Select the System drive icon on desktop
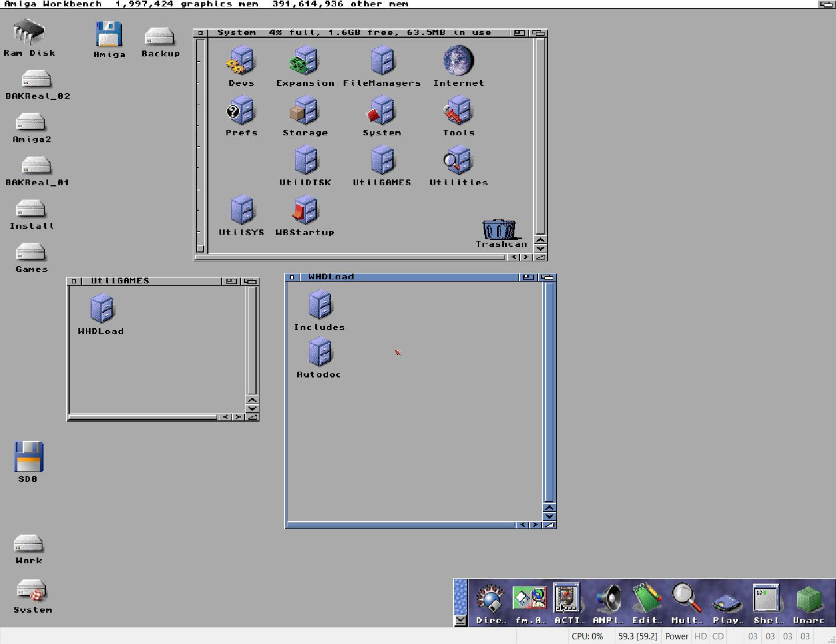 (x=31, y=591)
